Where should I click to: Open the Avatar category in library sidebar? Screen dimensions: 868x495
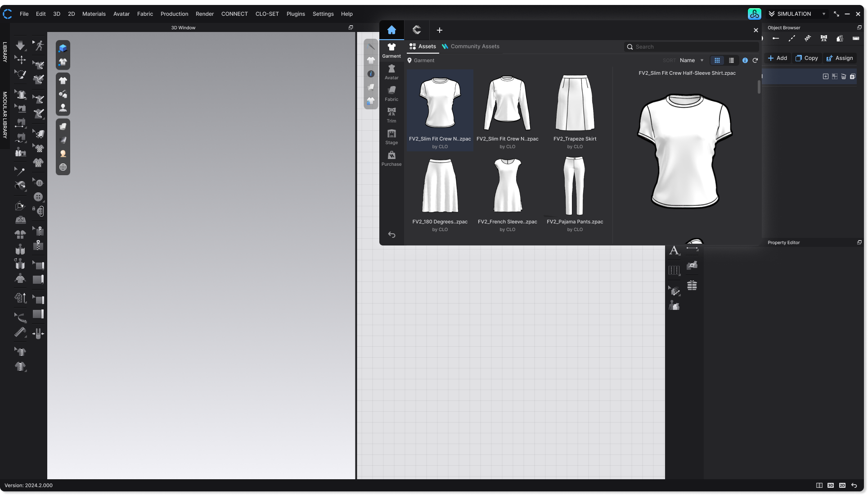(x=391, y=72)
